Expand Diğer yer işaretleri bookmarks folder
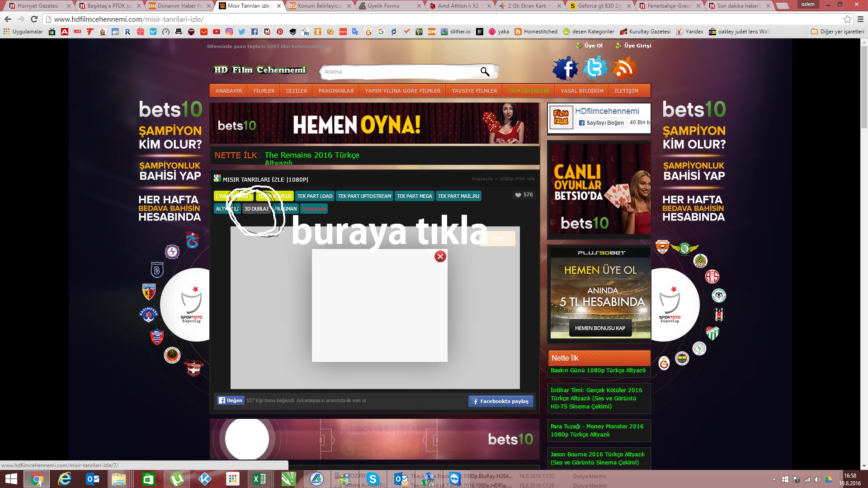 pos(837,32)
